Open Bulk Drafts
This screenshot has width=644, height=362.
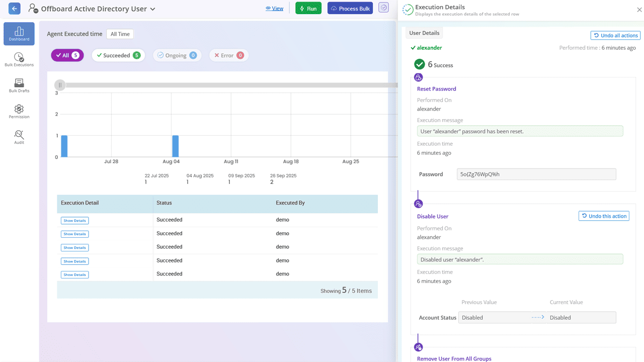tap(19, 84)
